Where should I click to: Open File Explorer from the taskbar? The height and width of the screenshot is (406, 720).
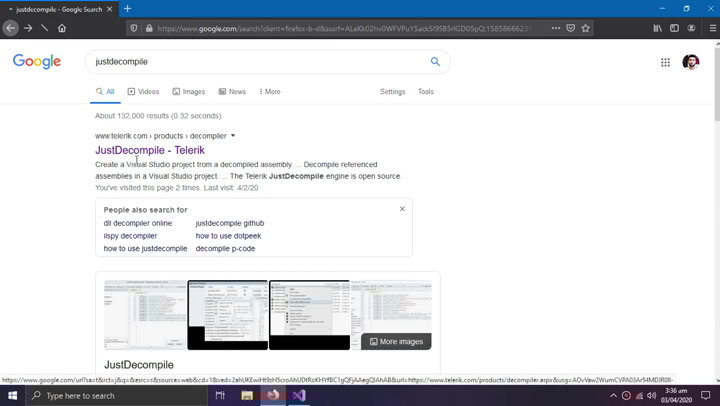247,395
